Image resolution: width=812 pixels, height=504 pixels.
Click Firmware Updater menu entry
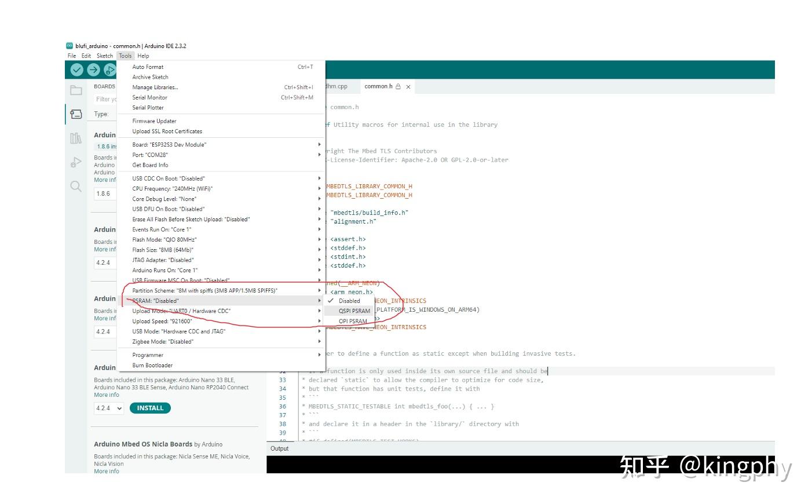pos(221,121)
